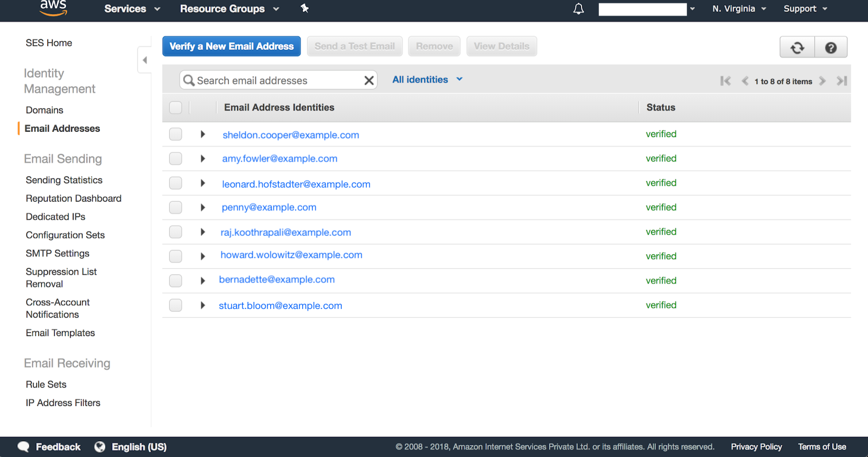Viewport: 868px width, 457px height.
Task: Open Domains in the sidebar
Action: point(44,110)
